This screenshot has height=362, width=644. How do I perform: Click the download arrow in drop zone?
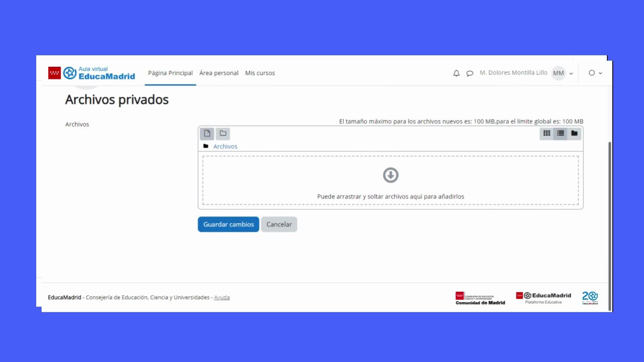pos(390,175)
